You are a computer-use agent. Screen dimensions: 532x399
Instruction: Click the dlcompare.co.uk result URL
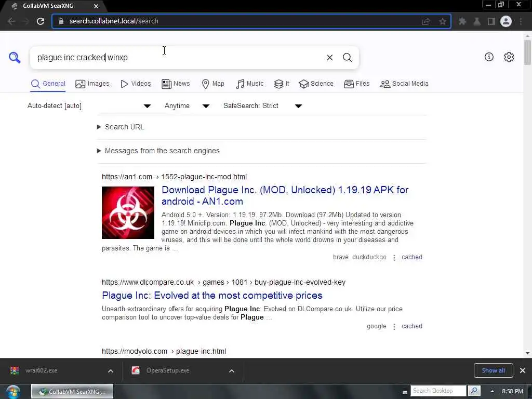(223, 282)
